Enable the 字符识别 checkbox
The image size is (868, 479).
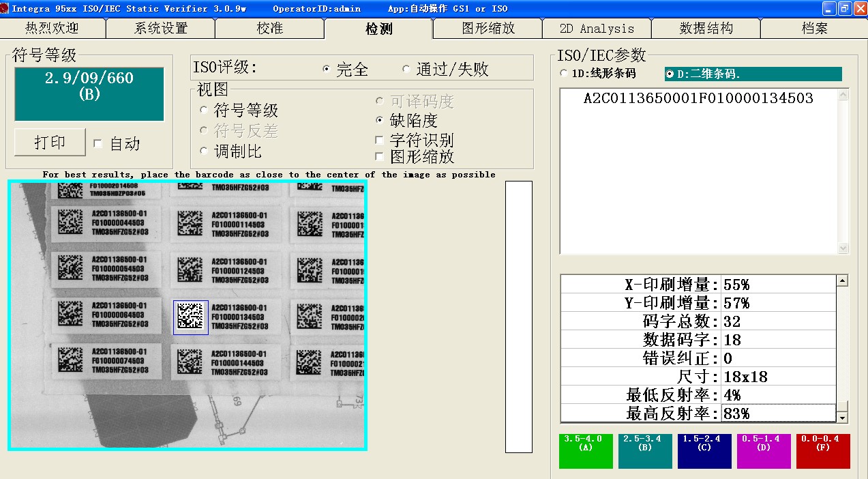(x=380, y=140)
